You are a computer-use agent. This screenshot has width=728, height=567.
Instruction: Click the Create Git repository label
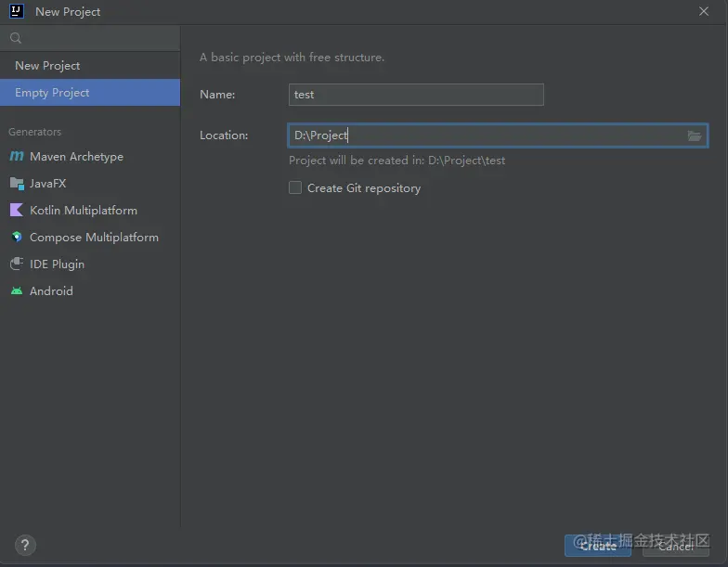point(364,187)
